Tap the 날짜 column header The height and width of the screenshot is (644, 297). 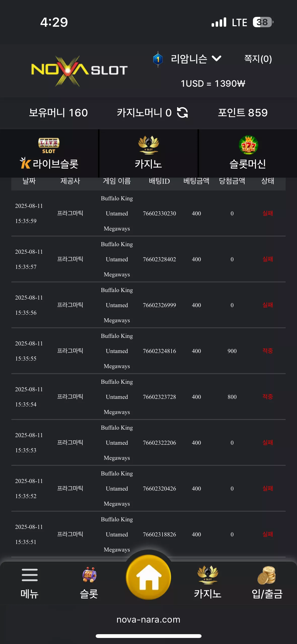click(29, 181)
